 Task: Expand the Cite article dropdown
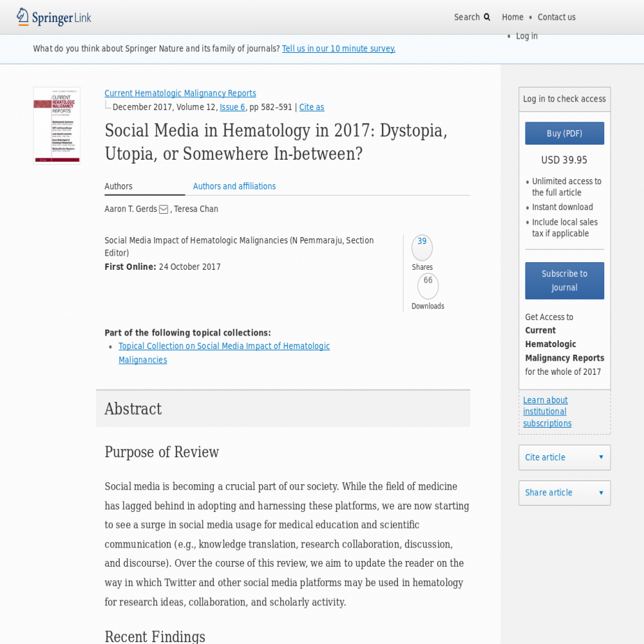tap(564, 457)
